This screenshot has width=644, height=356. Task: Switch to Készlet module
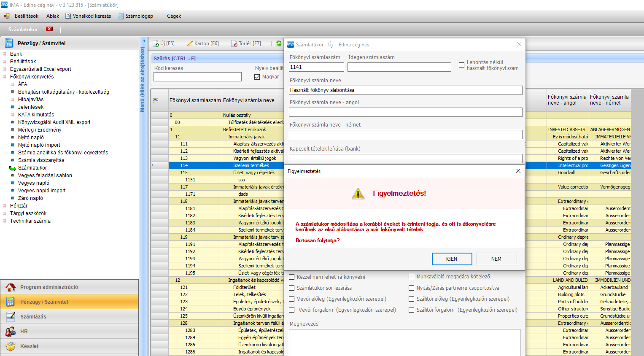click(69, 346)
